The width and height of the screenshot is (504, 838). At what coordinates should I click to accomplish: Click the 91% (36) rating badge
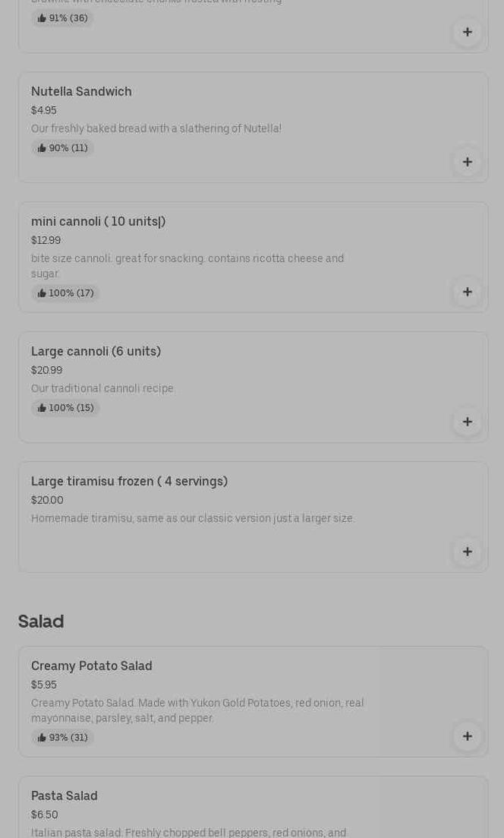[62, 18]
